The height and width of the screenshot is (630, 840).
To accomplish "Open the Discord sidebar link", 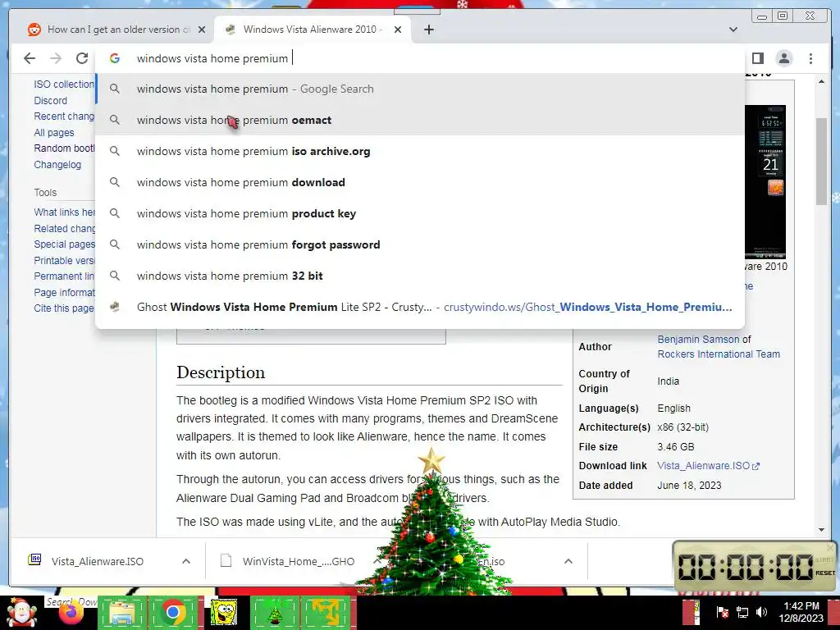I will tap(50, 100).
